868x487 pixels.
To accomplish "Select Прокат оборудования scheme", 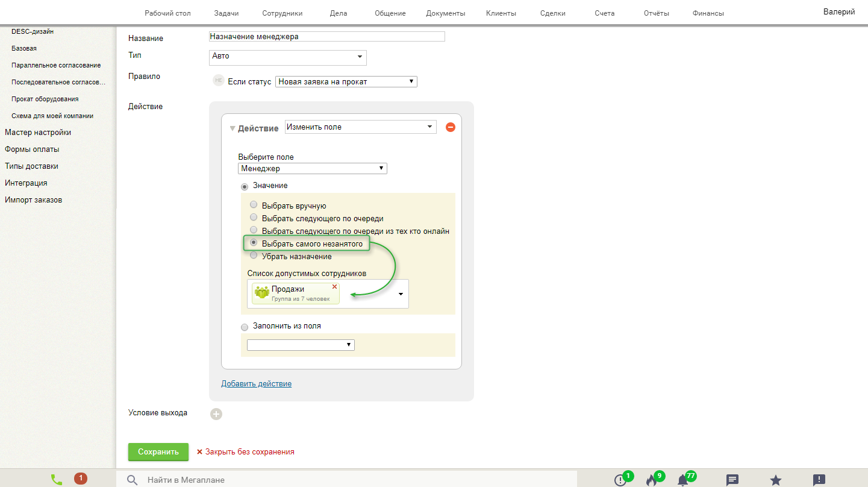I will click(x=45, y=99).
